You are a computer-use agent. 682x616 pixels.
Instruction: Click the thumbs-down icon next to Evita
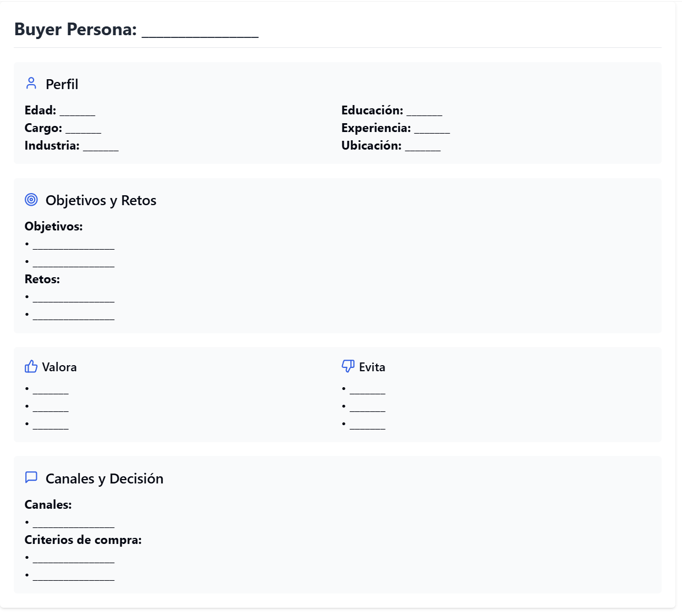[348, 366]
